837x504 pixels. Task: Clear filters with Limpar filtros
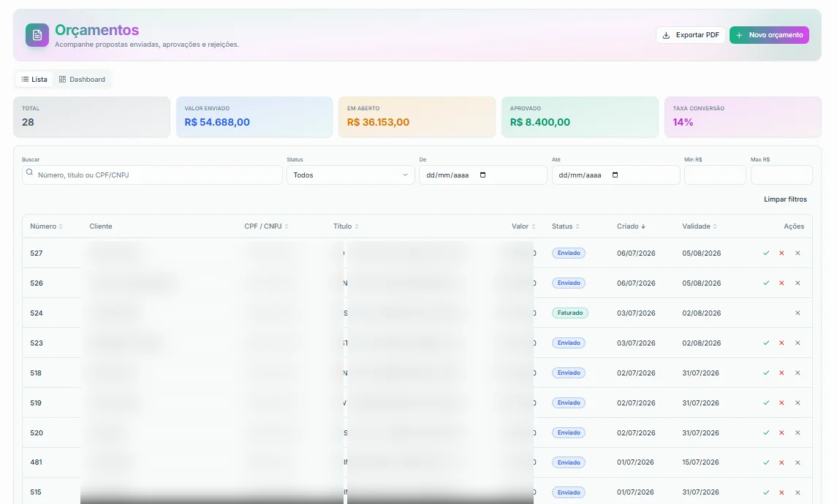[785, 199]
